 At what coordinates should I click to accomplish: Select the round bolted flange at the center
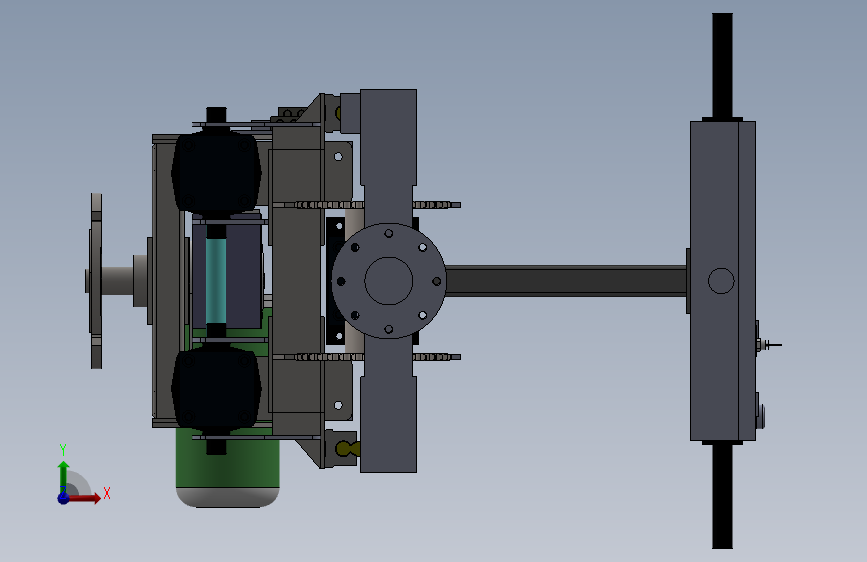[389, 281]
